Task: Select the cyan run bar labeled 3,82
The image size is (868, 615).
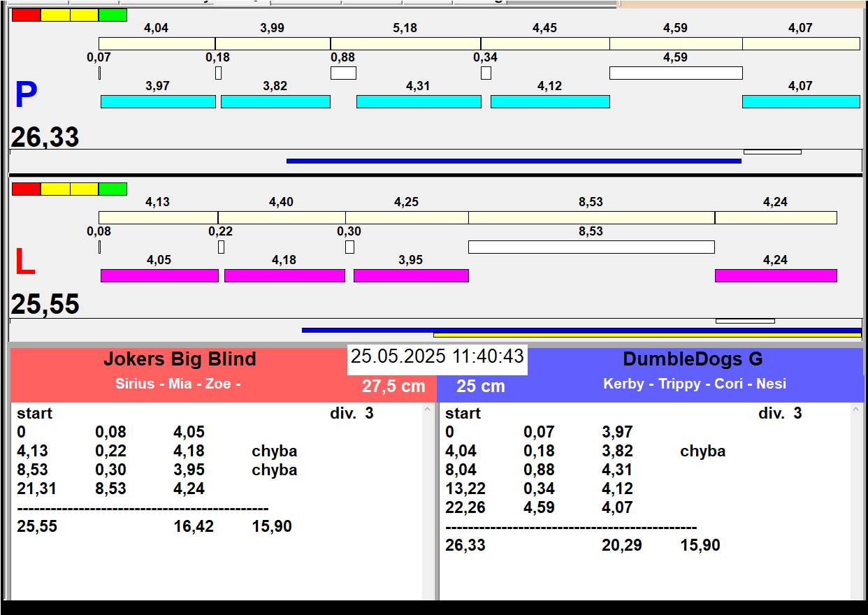Action: click(x=275, y=101)
